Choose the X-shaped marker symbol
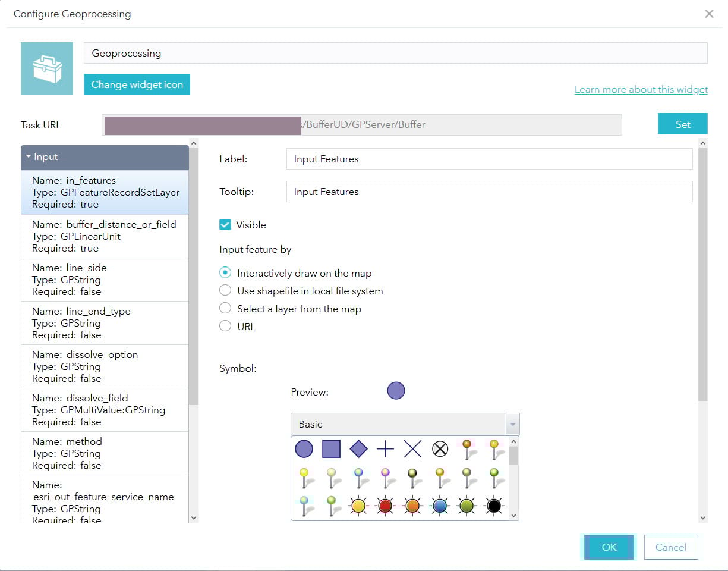The image size is (728, 571). tap(412, 448)
